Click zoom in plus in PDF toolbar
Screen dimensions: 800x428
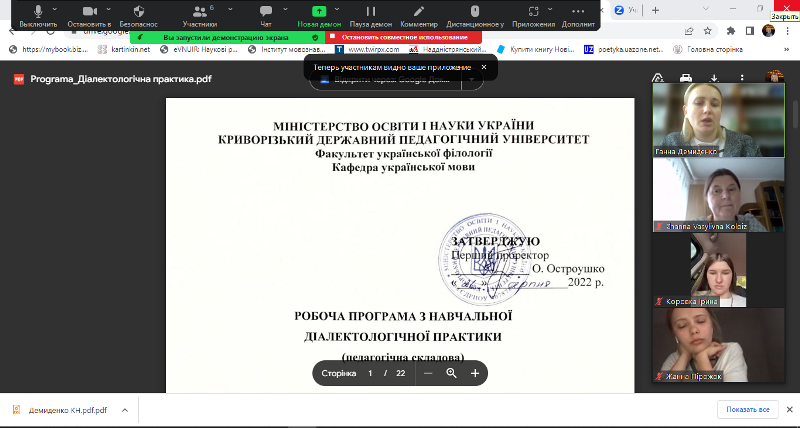tap(475, 373)
